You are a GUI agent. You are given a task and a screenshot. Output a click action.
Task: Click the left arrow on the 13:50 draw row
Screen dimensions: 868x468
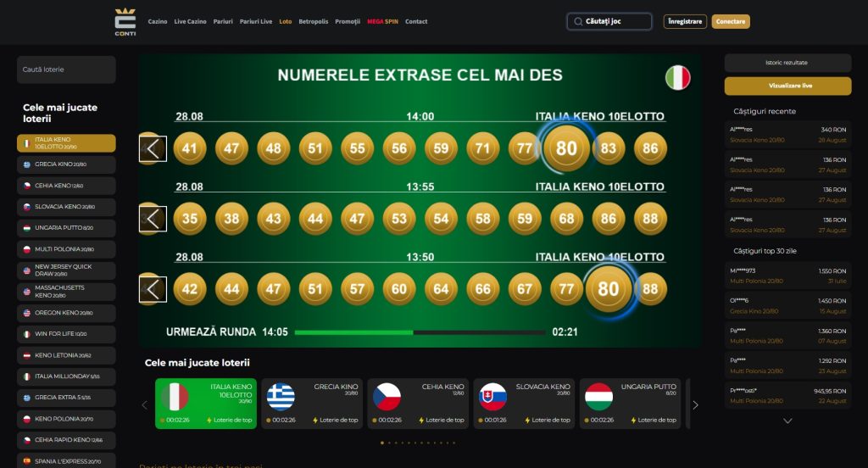pyautogui.click(x=153, y=289)
